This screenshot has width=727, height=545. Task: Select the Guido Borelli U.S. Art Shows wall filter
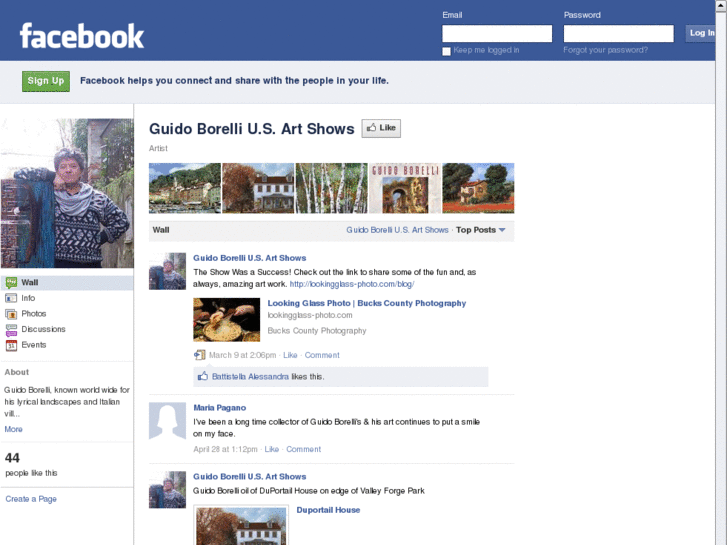tap(397, 230)
